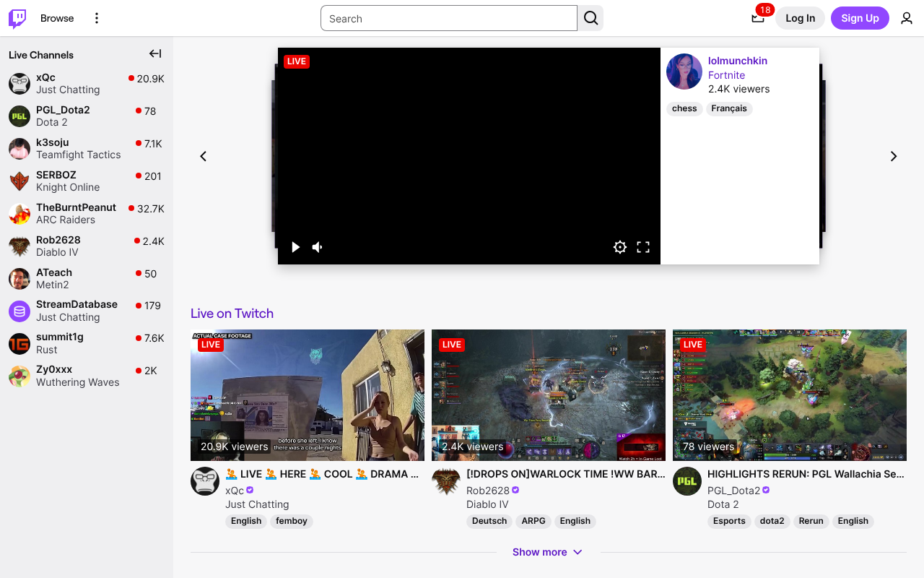The width and height of the screenshot is (924, 578).
Task: Select the Esports tag
Action: point(729,521)
